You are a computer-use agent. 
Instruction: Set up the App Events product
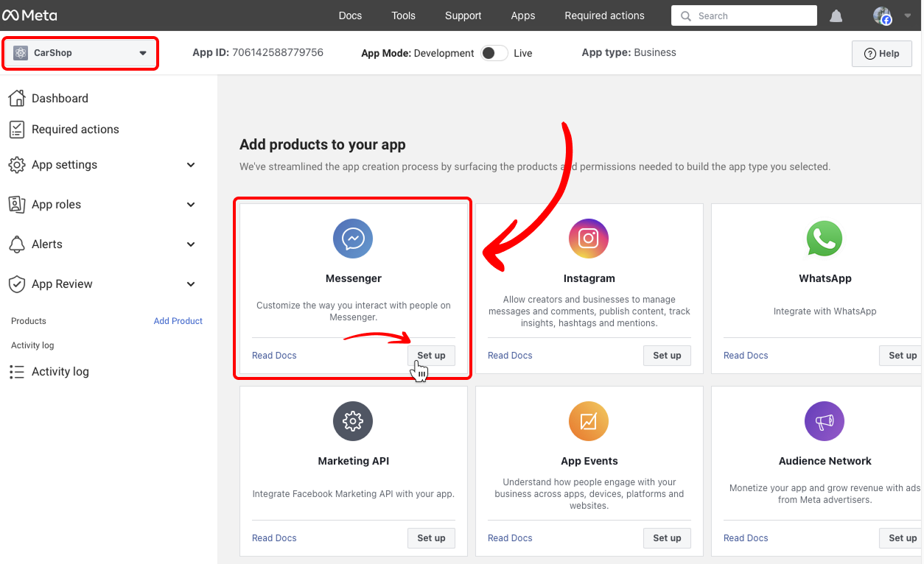[x=667, y=537]
